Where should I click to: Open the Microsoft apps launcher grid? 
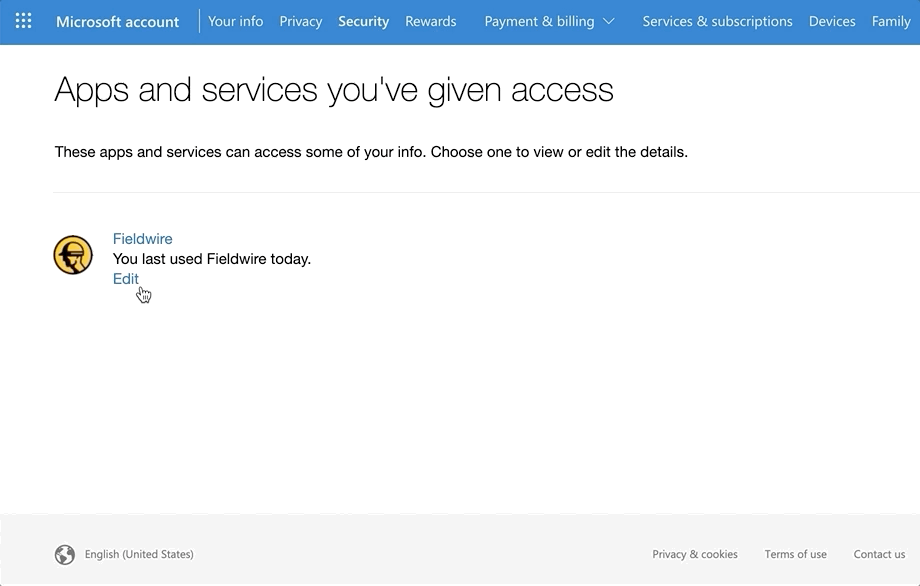pyautogui.click(x=24, y=21)
